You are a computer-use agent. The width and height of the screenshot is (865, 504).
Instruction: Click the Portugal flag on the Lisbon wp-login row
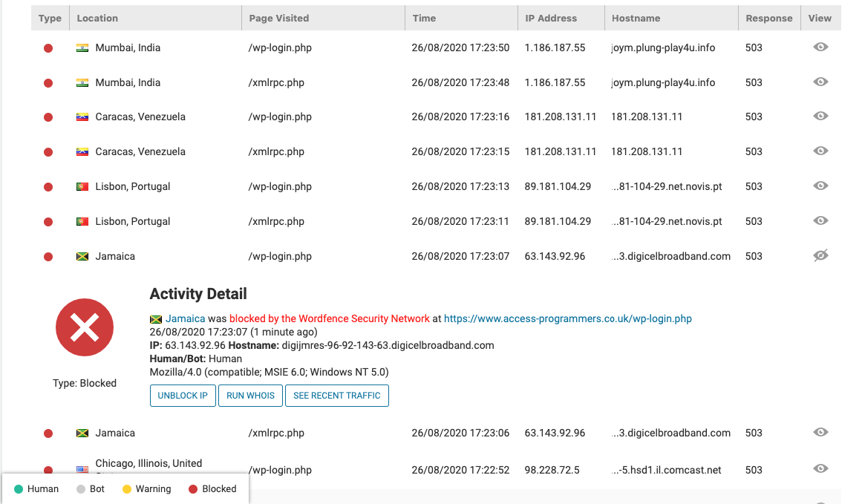pyautogui.click(x=82, y=186)
